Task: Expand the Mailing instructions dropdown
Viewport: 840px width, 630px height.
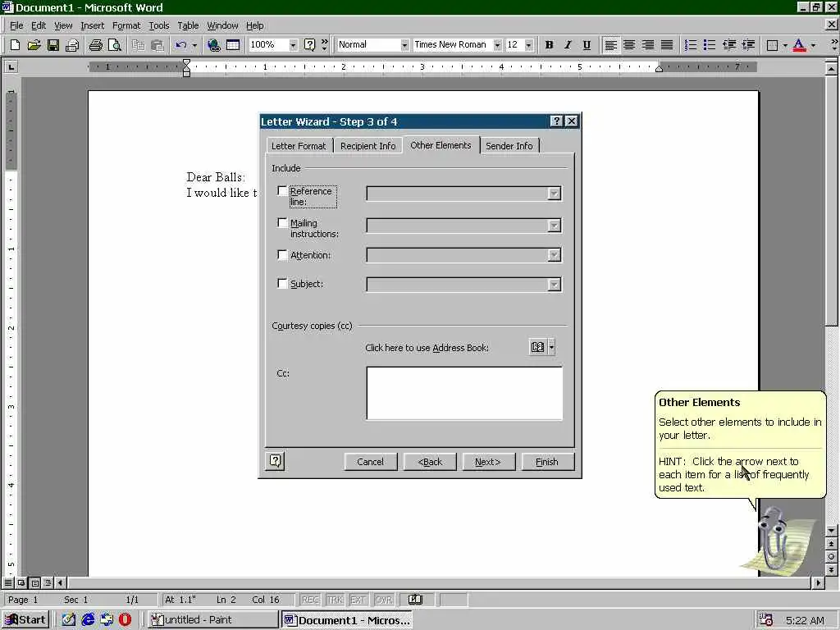Action: pos(554,226)
